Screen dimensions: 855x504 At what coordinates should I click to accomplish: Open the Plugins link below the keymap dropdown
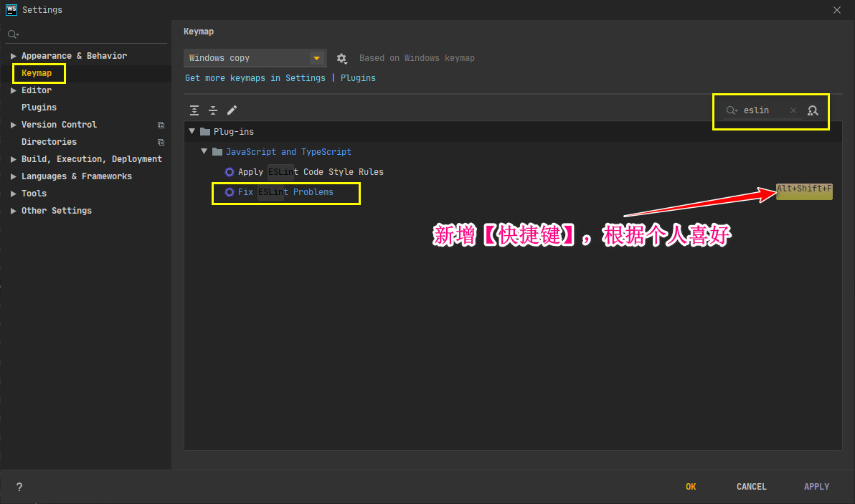coord(358,78)
